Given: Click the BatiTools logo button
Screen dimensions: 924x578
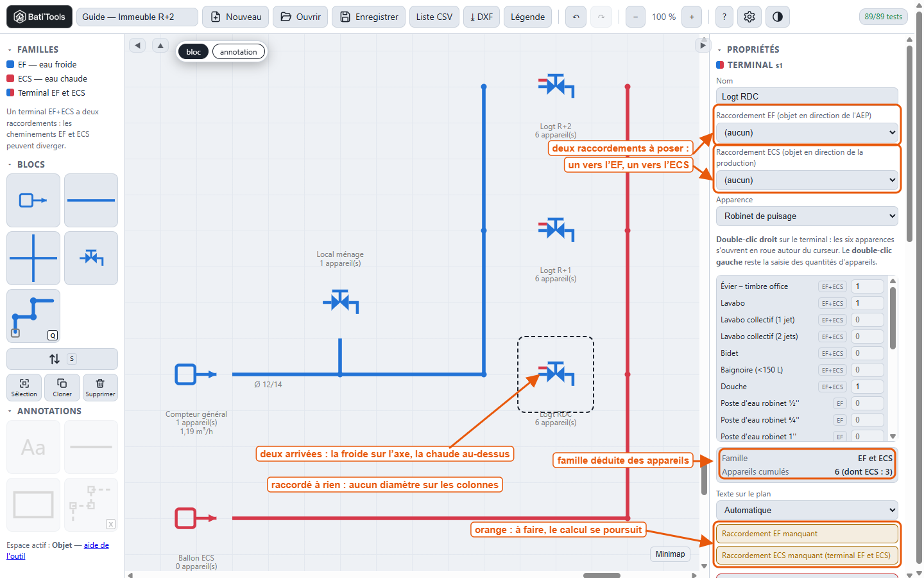Looking at the screenshot, I should [x=39, y=17].
